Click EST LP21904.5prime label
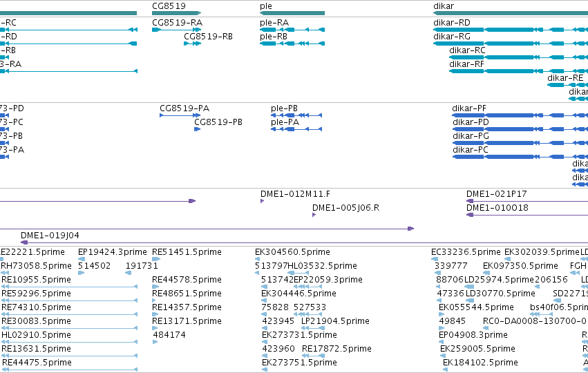 coord(335,322)
